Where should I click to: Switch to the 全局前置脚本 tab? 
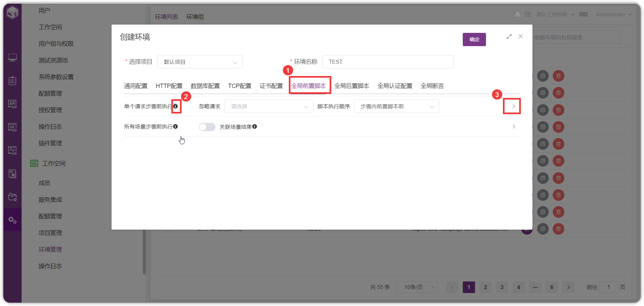click(309, 86)
